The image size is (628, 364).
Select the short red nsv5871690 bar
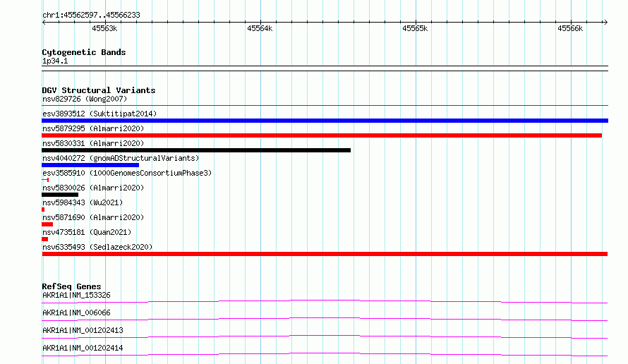click(47, 224)
